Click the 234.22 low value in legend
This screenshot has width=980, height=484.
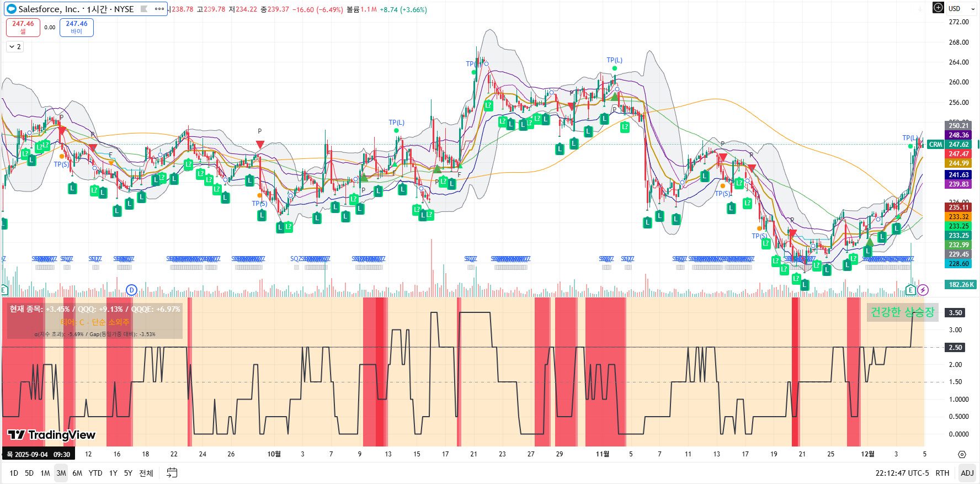(x=246, y=9)
